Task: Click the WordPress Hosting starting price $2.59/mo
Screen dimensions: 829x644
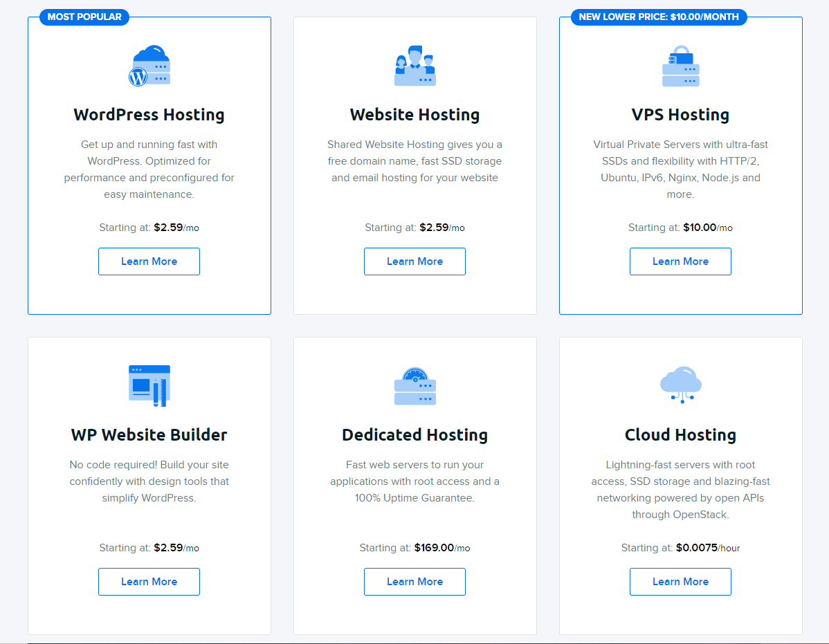Action: point(176,228)
